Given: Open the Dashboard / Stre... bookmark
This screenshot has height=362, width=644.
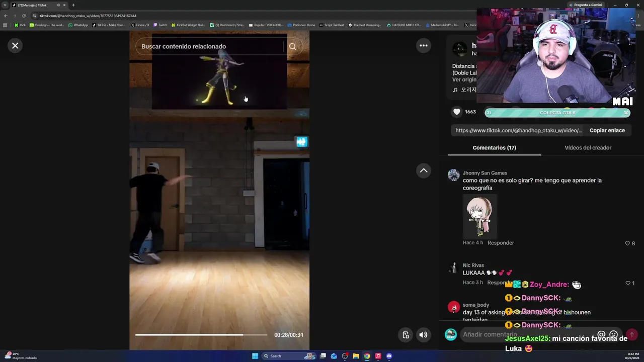Looking at the screenshot, I should (x=227, y=25).
